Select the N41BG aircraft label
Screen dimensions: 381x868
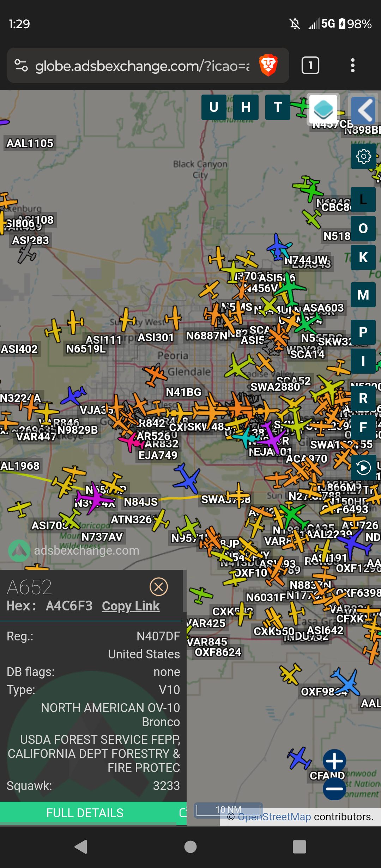[x=183, y=392]
